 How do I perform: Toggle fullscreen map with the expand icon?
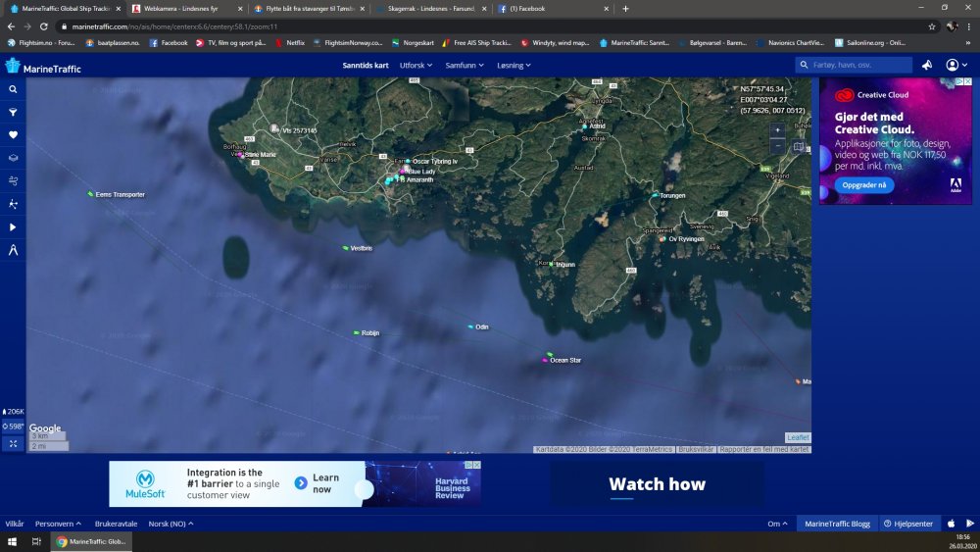[x=13, y=444]
